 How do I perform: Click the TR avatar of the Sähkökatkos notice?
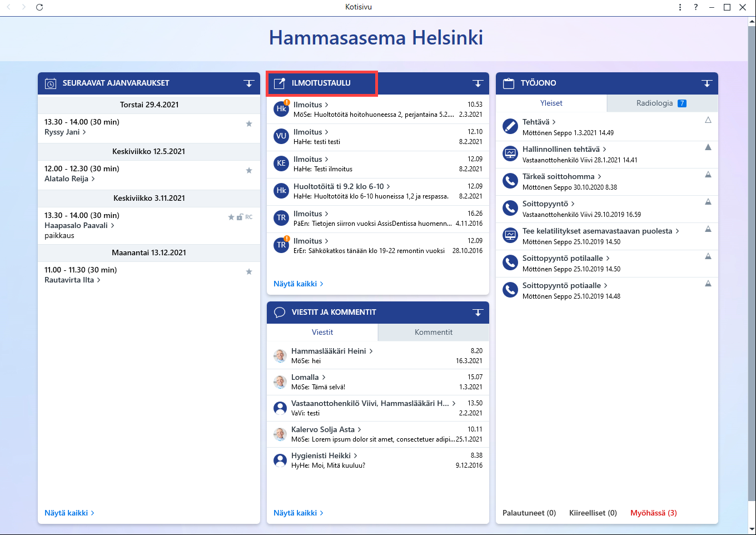coord(281,245)
